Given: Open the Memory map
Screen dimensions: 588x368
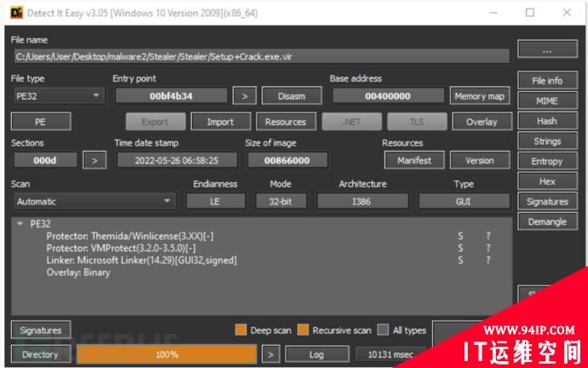Looking at the screenshot, I should 480,96.
